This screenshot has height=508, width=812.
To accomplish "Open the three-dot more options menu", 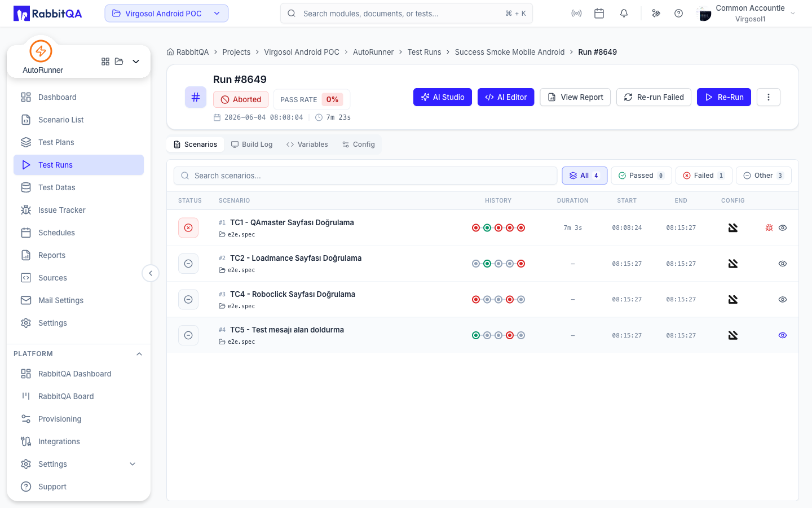I will tap(769, 97).
